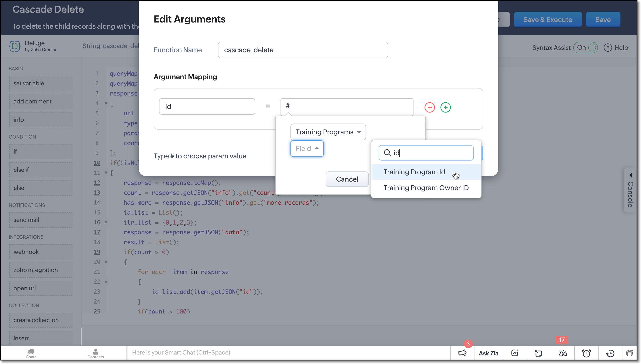The image size is (641, 364).
Task: Collapse code fold arrow on line 11
Action: [x=106, y=173]
